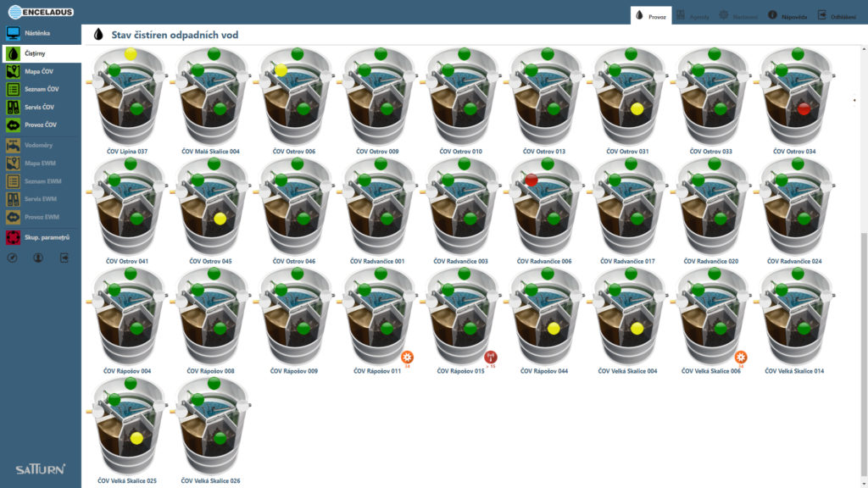Open the ČOV Radvančice 006 tank

click(x=544, y=207)
